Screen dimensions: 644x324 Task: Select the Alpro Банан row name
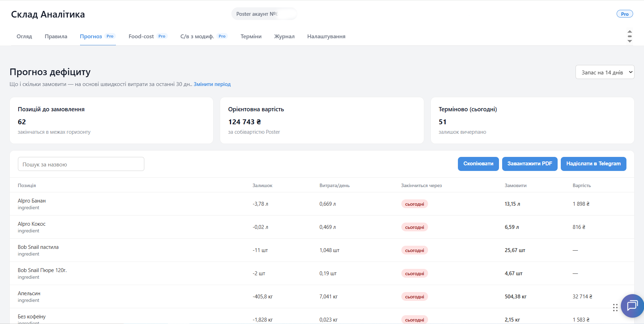[32, 201]
